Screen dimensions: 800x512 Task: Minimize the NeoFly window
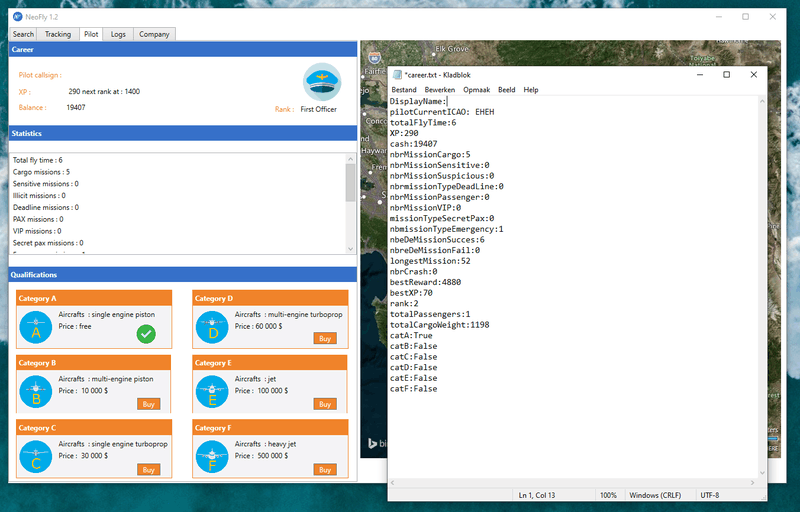pos(719,17)
